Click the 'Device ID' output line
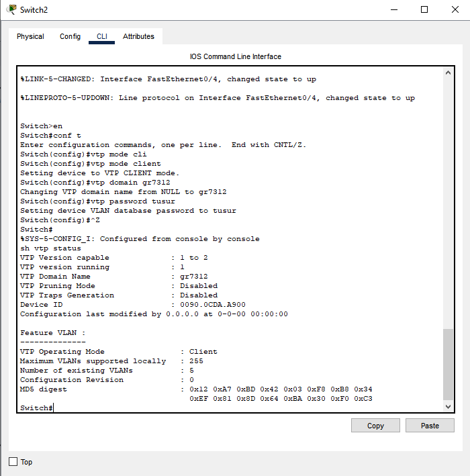470x476 pixels. [133, 305]
